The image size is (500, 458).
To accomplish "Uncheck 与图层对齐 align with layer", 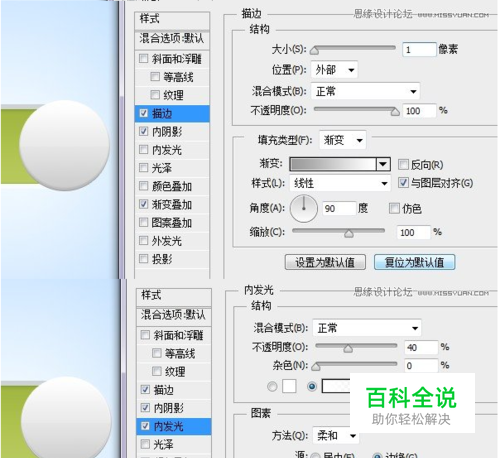I will [403, 183].
